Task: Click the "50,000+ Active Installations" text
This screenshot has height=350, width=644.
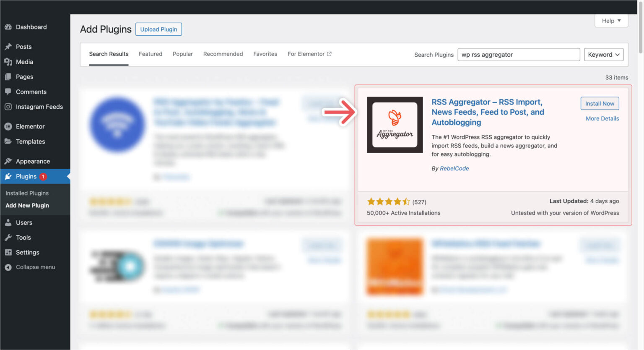Action: click(403, 213)
